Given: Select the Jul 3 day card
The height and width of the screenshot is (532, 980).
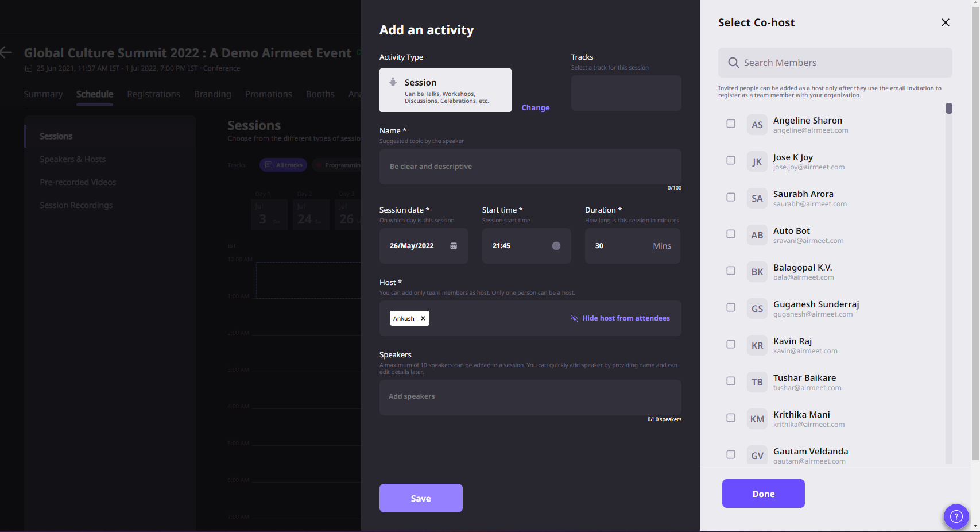Looking at the screenshot, I should click(x=269, y=214).
